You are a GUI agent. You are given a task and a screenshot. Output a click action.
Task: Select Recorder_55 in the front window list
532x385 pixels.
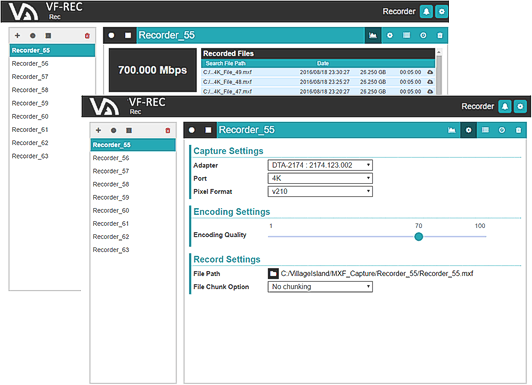[133, 145]
